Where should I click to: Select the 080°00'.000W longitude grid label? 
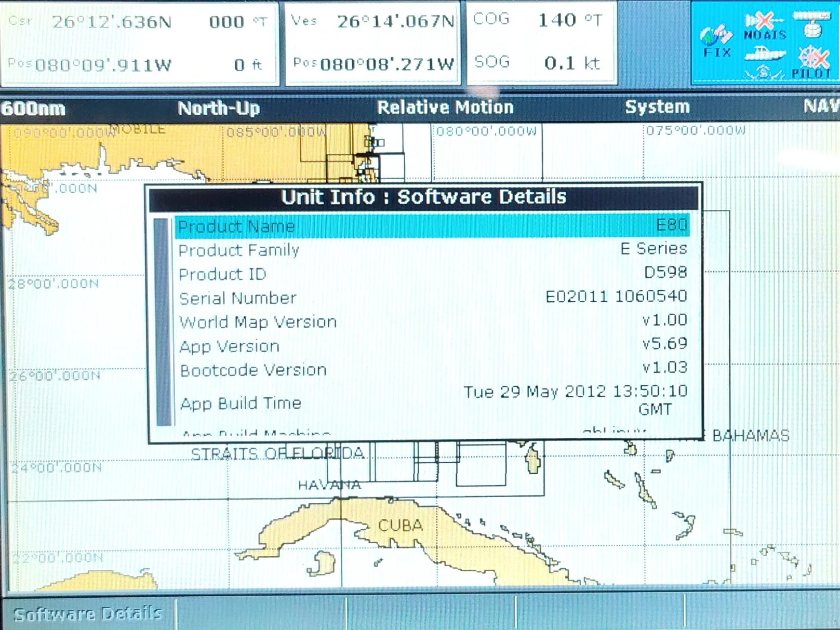coord(486,131)
